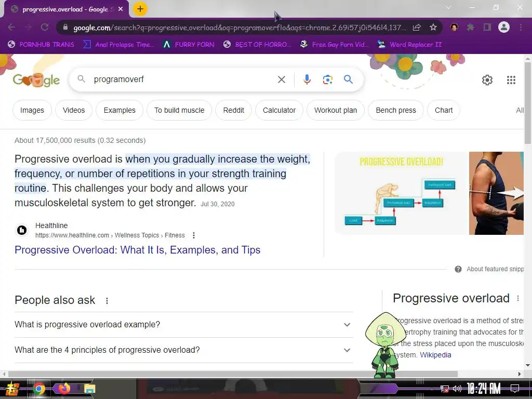Close the progressive overload browser tab
This screenshot has width=532, height=399.
click(121, 9)
